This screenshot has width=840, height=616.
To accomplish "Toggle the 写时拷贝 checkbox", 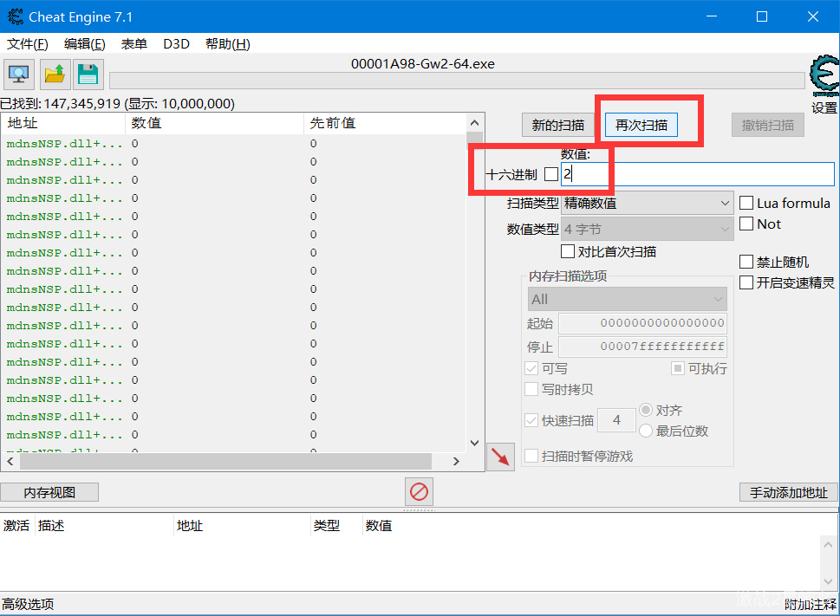I will pos(531,389).
